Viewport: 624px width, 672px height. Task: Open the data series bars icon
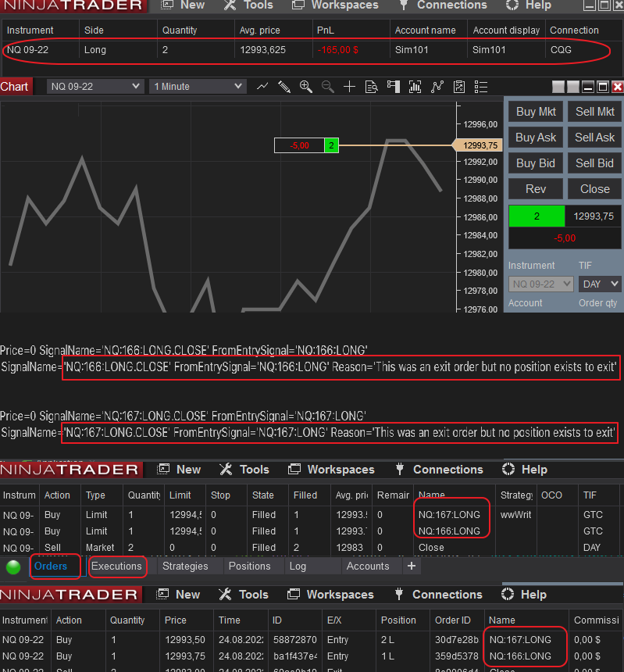click(x=415, y=87)
